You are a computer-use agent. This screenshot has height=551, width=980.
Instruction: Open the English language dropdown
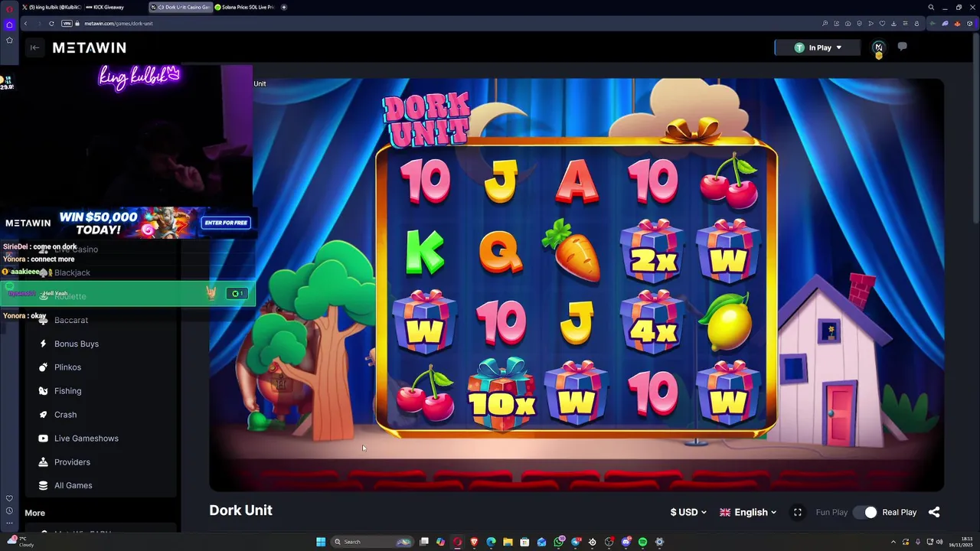tap(748, 512)
